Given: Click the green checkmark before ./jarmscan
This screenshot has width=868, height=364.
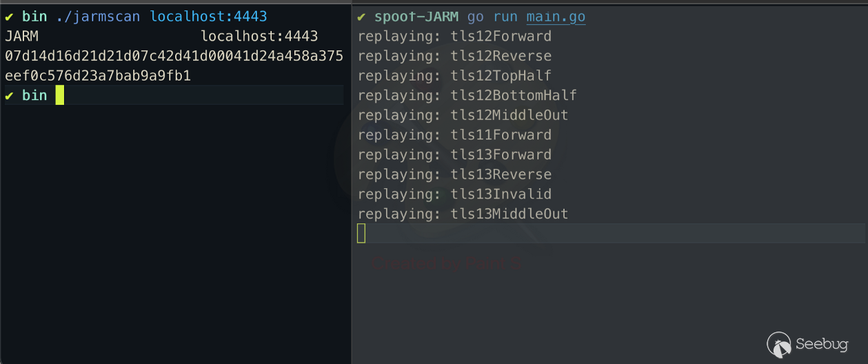Looking at the screenshot, I should (x=10, y=16).
